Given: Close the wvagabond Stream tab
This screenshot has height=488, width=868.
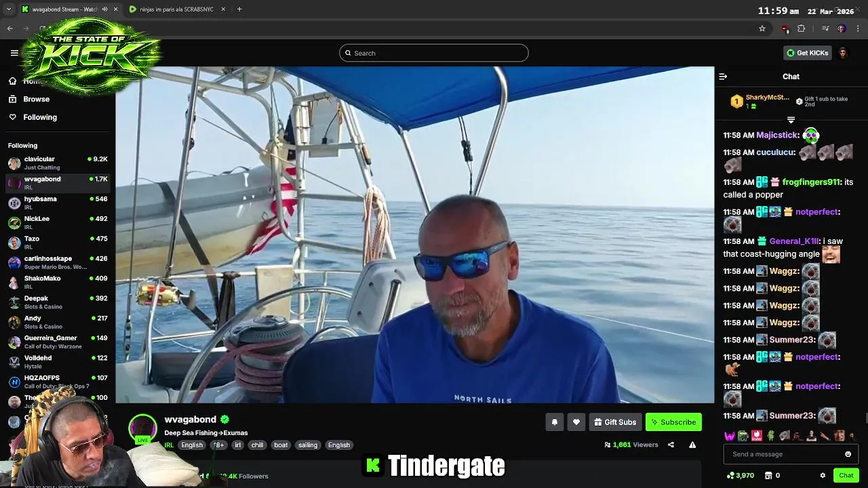Looking at the screenshot, I should pos(115,9).
